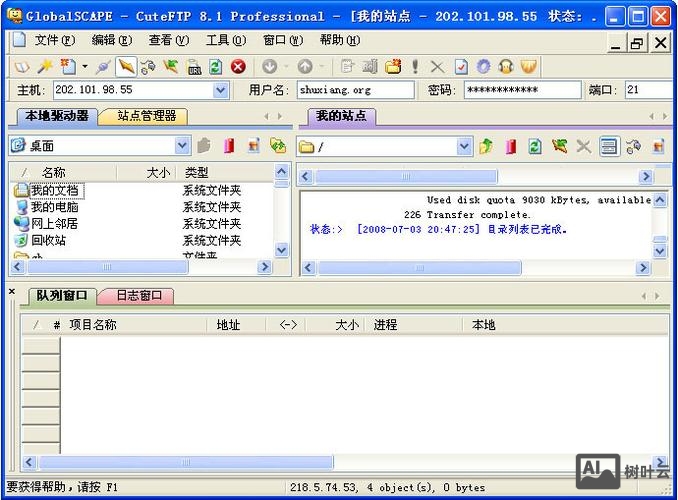This screenshot has width=678, height=500.
Task: Click remote pane properties icon at far right
Action: click(x=659, y=147)
